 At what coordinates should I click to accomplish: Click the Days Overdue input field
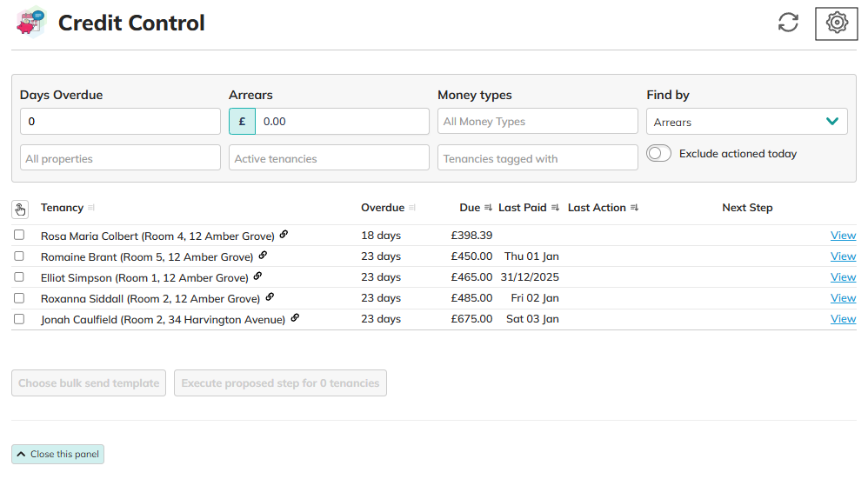[x=120, y=122]
